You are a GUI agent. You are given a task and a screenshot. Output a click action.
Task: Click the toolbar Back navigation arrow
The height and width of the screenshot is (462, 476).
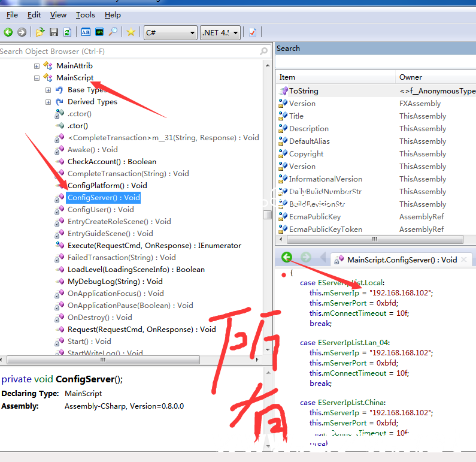(8, 32)
